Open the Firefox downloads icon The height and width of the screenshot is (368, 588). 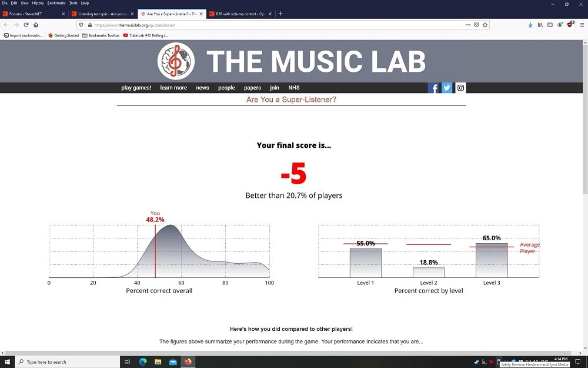pyautogui.click(x=531, y=25)
